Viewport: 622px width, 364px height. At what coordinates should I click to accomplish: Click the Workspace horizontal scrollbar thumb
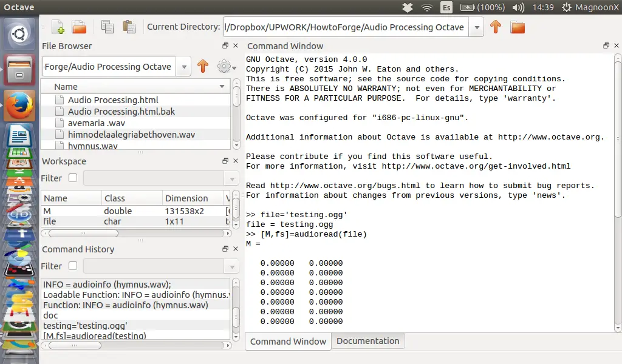pos(83,234)
